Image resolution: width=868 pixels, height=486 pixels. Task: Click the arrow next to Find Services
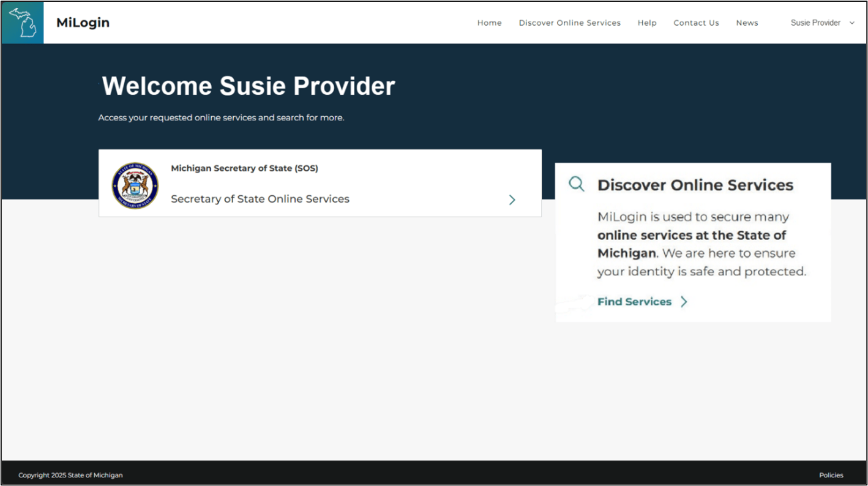(x=684, y=302)
